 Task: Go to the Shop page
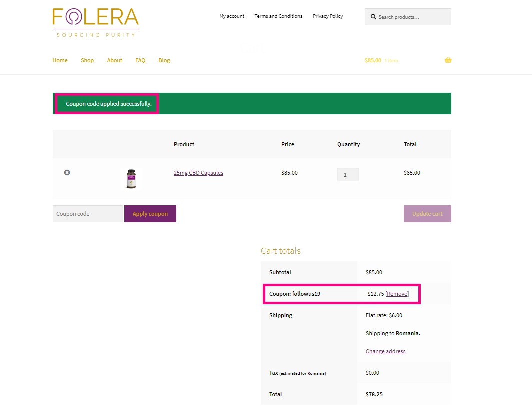pyautogui.click(x=87, y=60)
